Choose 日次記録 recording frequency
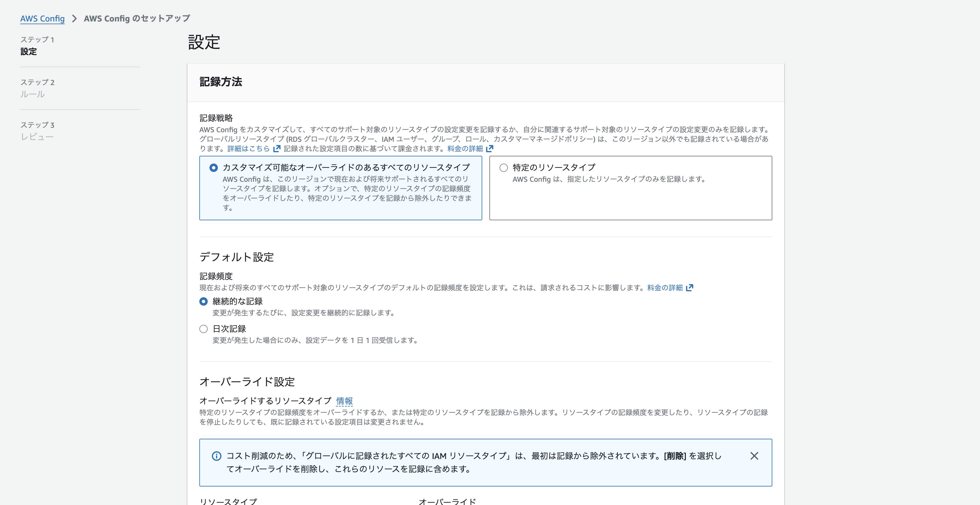 coord(204,329)
